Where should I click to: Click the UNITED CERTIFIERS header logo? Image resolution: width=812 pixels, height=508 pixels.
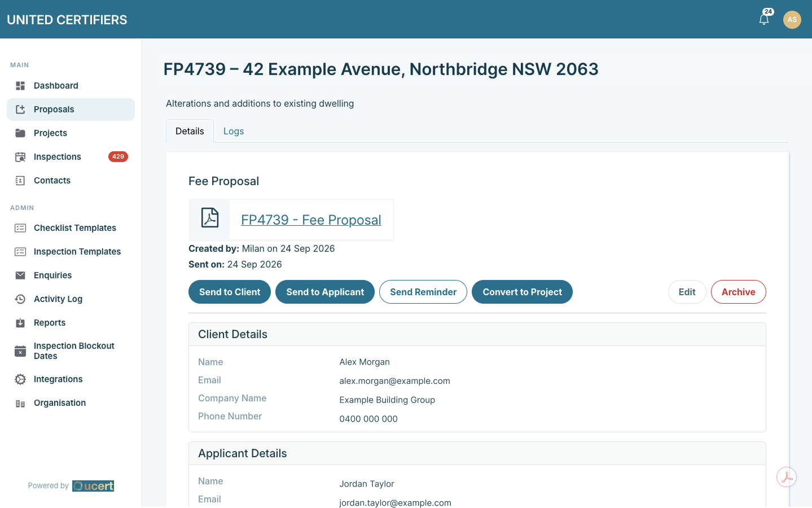(x=67, y=20)
